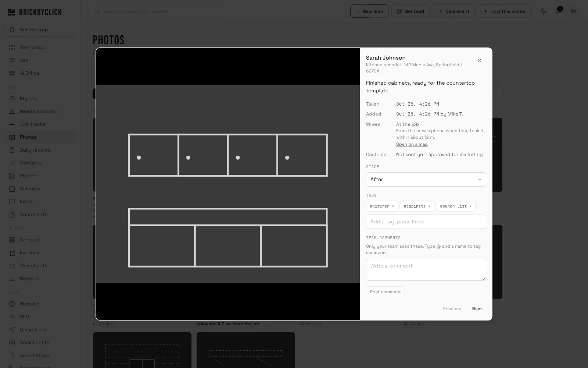Click the Photos sidebar icon
This screenshot has width=588, height=368.
coord(12,137)
